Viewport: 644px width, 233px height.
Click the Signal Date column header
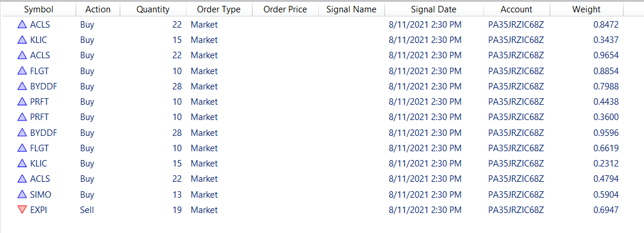[433, 9]
